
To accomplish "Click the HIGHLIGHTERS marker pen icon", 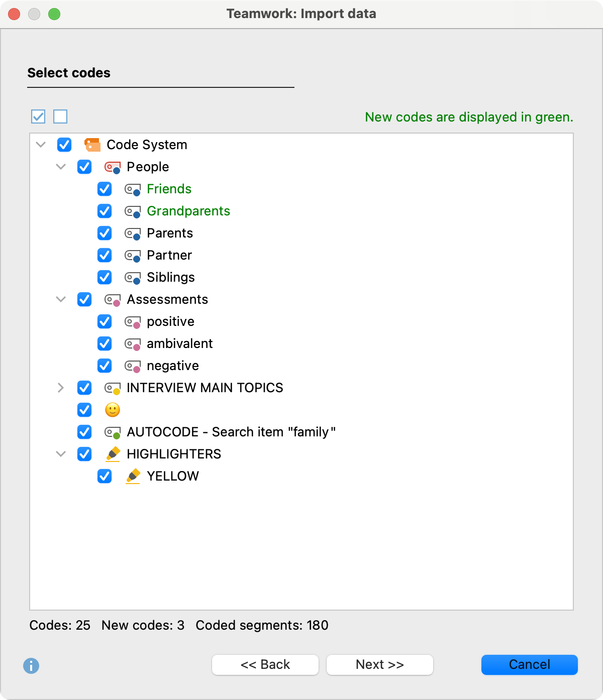I will (x=113, y=454).
